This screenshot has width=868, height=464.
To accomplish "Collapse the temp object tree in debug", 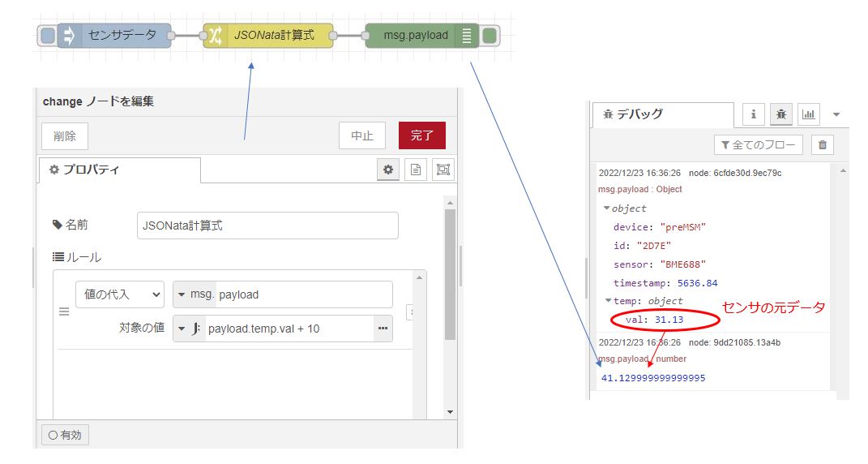I will (607, 301).
